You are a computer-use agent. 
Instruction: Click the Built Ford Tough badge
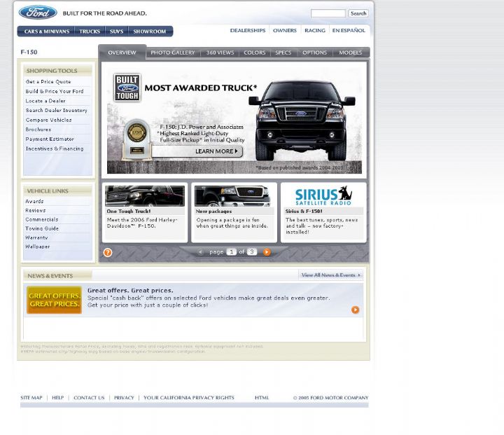[127, 88]
